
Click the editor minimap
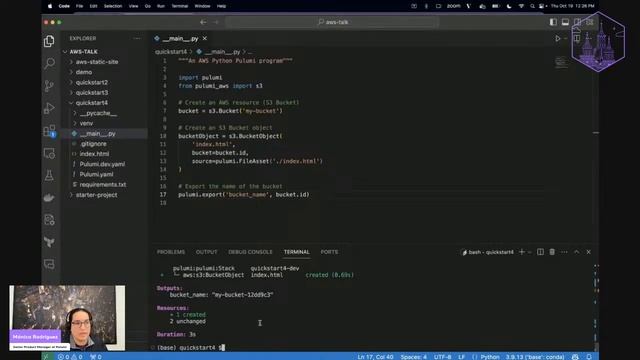(561, 63)
